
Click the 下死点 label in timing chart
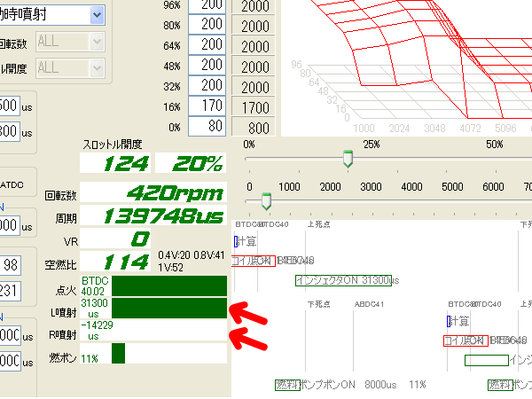pos(318,304)
